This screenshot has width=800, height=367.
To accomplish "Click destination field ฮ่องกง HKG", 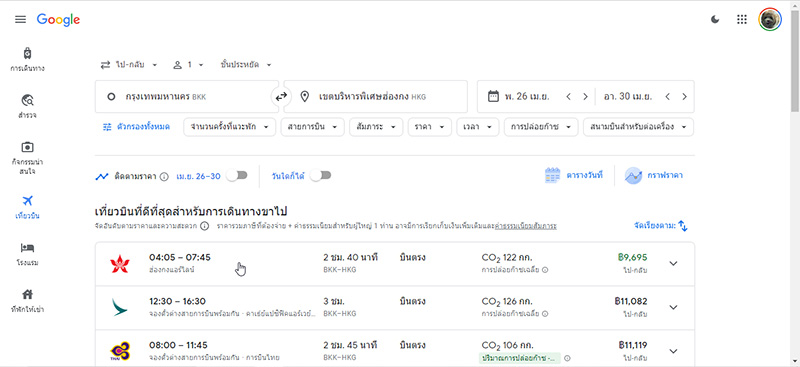I will 376,96.
